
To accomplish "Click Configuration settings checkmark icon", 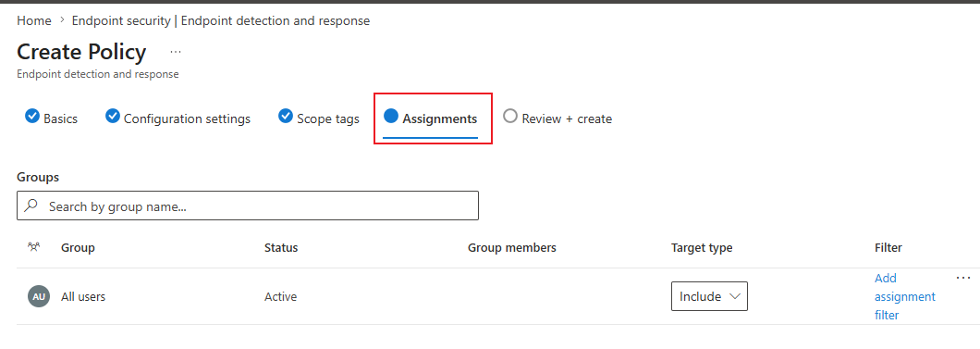I will pos(113,117).
